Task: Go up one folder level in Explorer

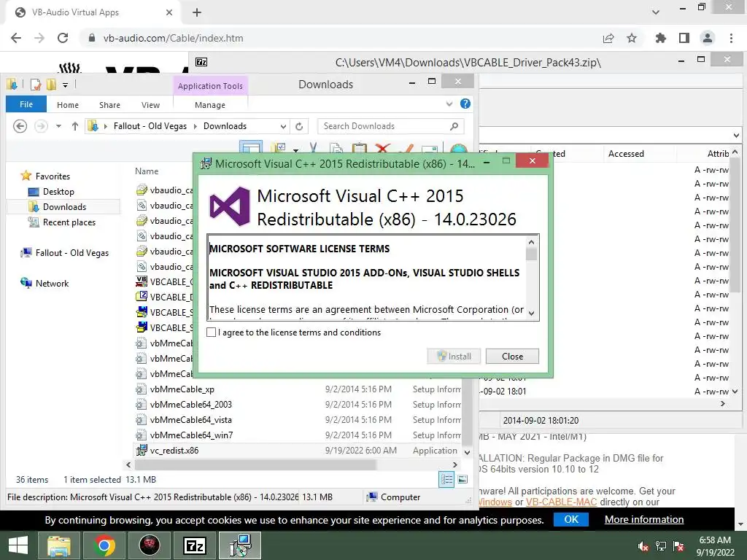Action: (x=75, y=126)
